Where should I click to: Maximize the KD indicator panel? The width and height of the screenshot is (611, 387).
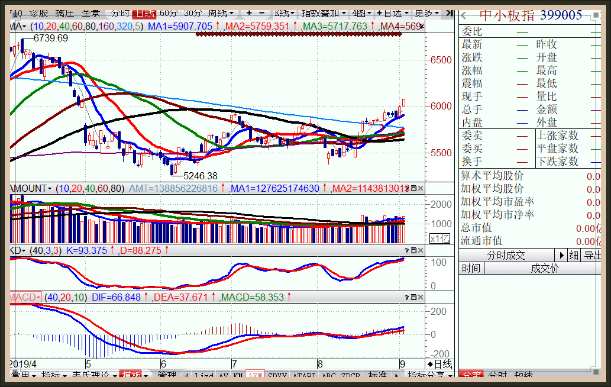click(x=414, y=250)
